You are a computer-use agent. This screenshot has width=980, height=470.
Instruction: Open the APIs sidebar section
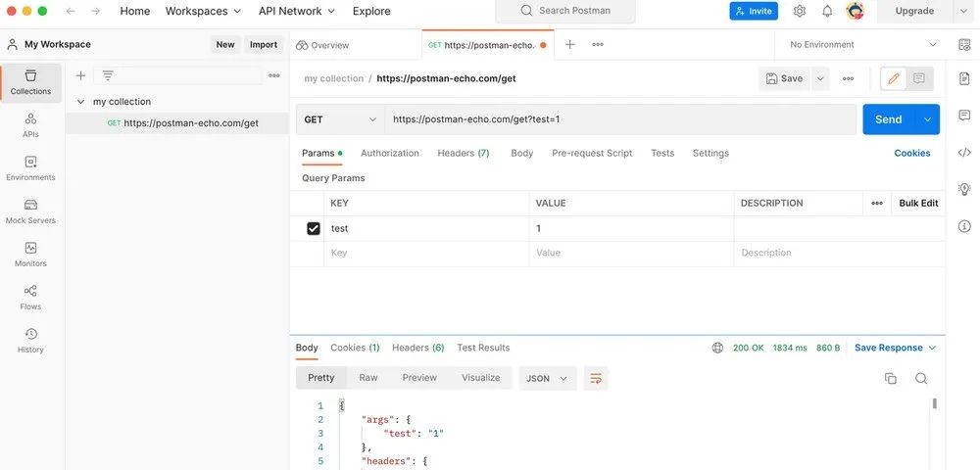pos(30,124)
